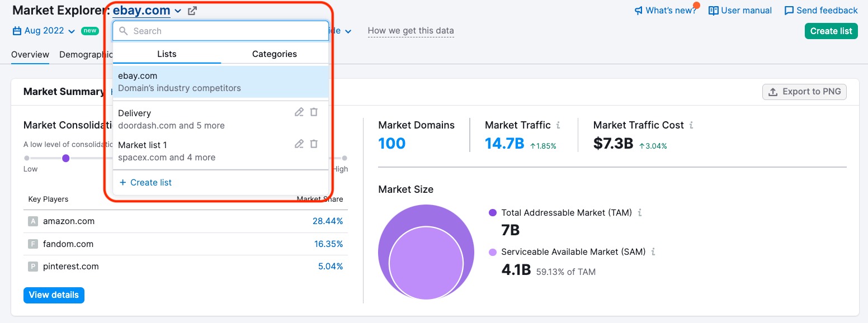Image resolution: width=868 pixels, height=323 pixels.
Task: Click the inner SAM circle of the chart
Action: (426, 263)
